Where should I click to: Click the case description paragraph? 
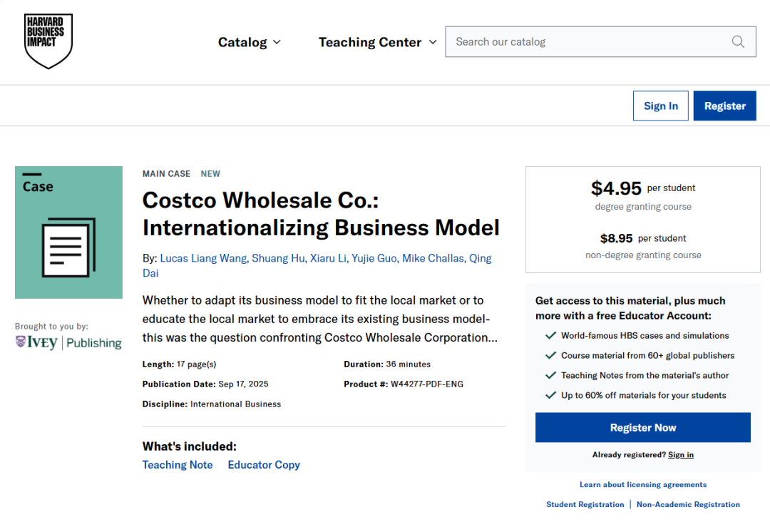(x=320, y=319)
